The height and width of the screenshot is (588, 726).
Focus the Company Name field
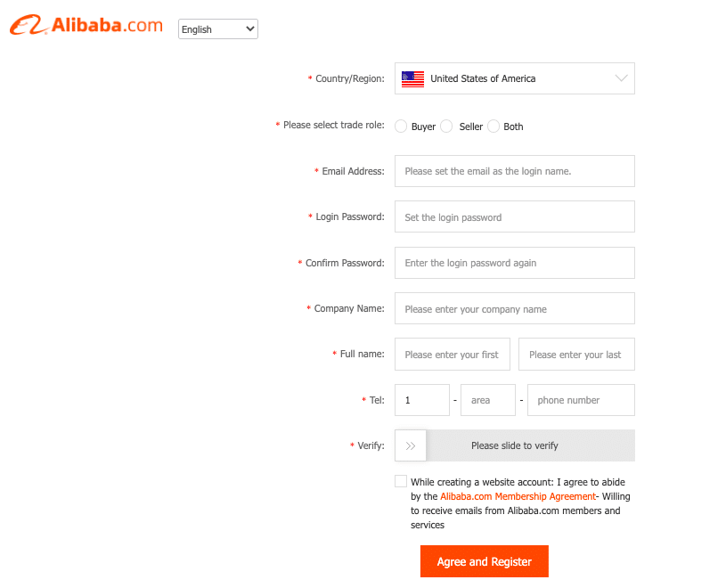pyautogui.click(x=514, y=308)
